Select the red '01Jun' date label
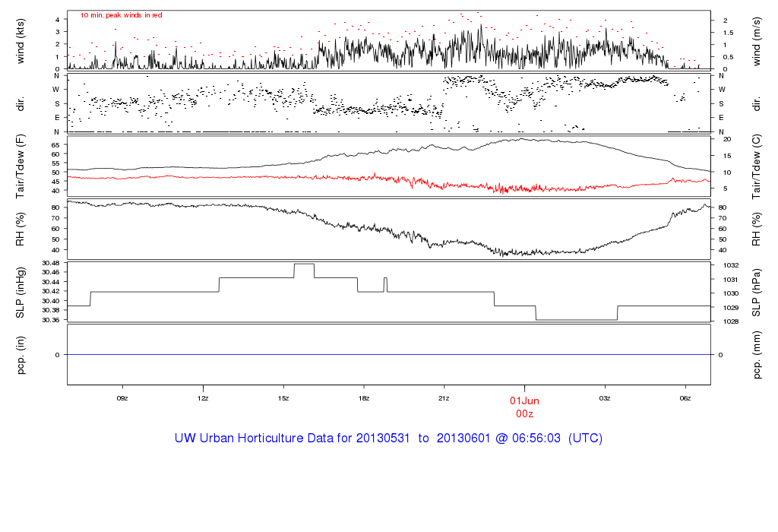The image size is (778, 532). click(x=524, y=401)
